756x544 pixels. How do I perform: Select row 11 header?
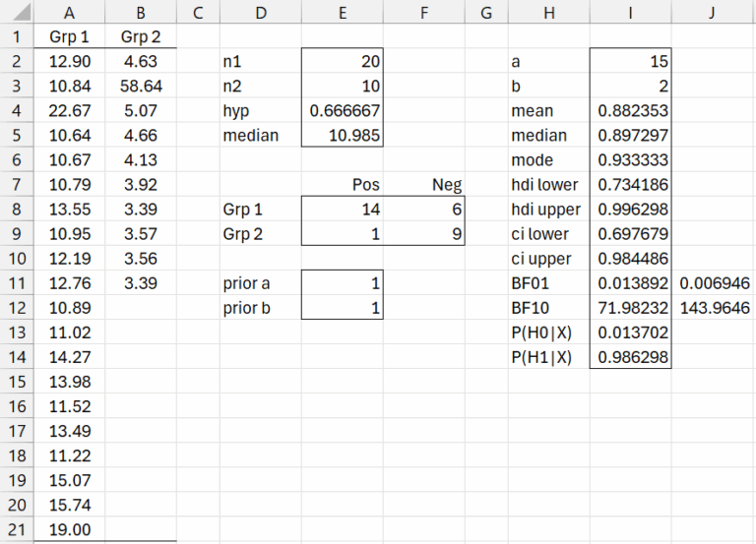(17, 283)
